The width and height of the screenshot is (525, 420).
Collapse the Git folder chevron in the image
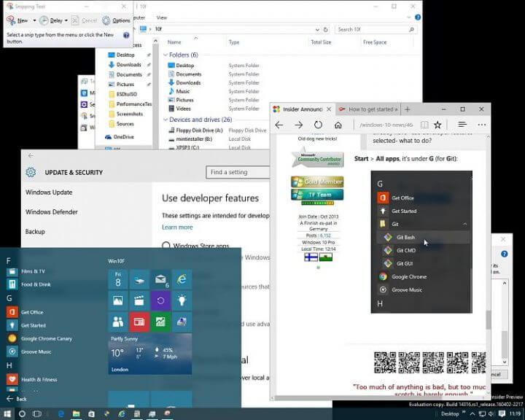(465, 224)
